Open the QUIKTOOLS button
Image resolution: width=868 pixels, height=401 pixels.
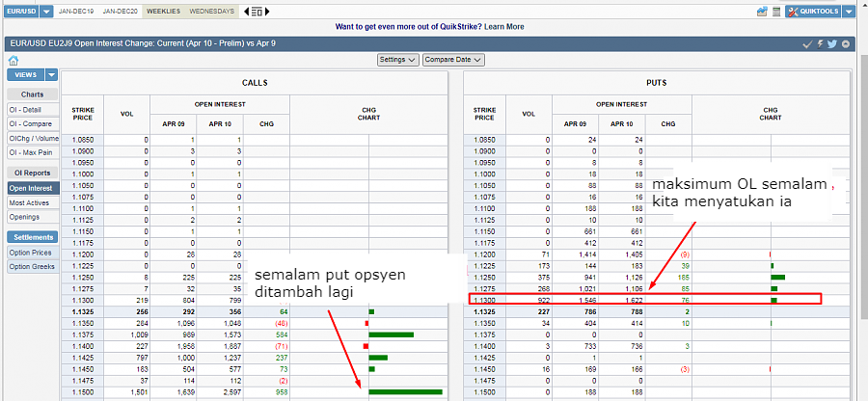pyautogui.click(x=813, y=11)
